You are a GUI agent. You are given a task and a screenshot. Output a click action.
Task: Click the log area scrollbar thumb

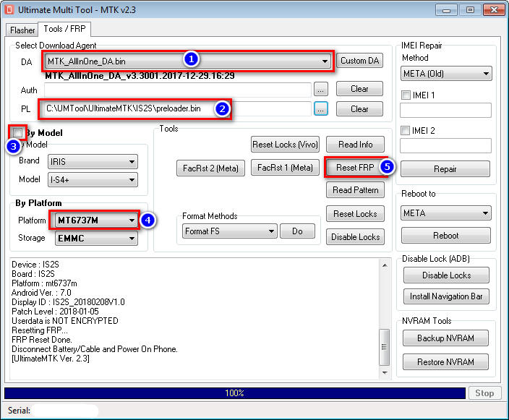coord(385,347)
